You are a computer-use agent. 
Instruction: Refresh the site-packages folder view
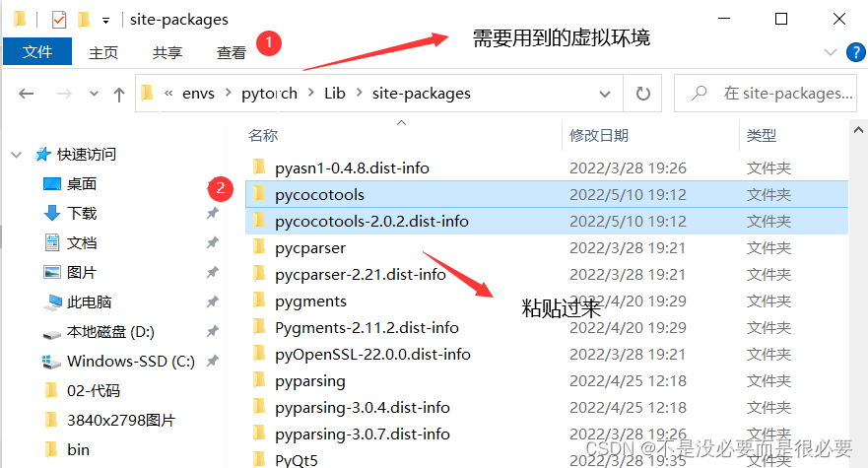tap(643, 94)
